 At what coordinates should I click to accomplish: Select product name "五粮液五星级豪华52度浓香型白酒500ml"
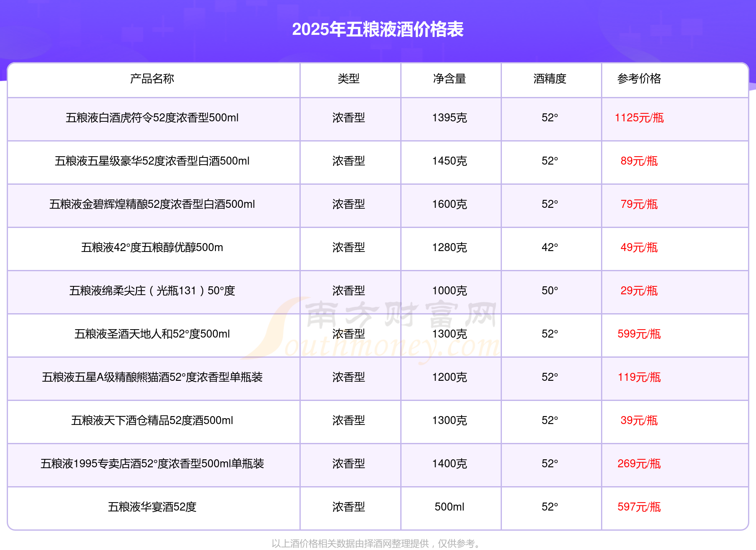[x=152, y=161]
